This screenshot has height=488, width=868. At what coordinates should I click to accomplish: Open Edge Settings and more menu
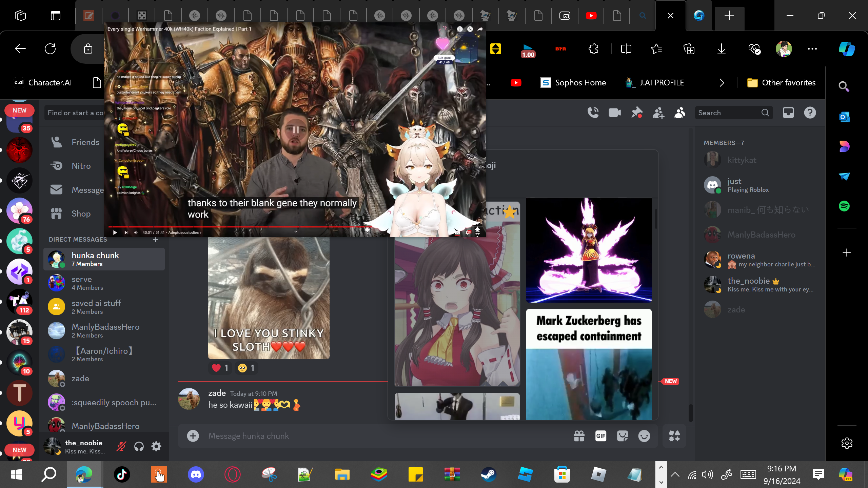click(812, 49)
